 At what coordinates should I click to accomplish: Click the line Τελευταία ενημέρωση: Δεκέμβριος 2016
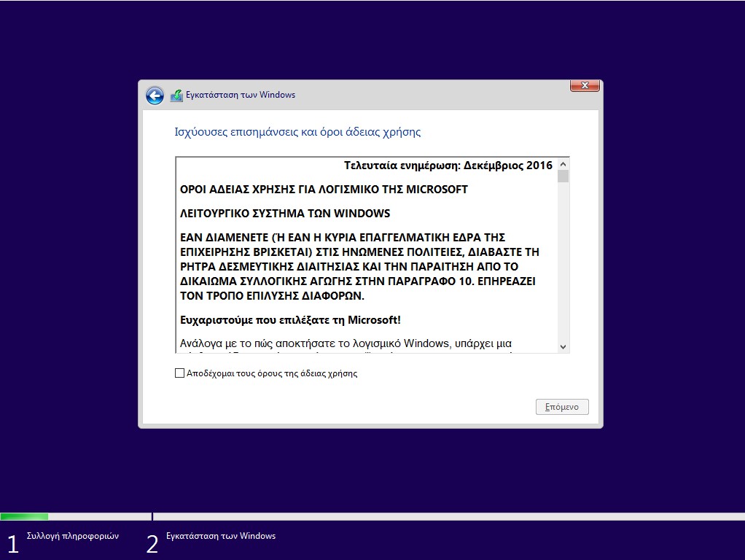click(x=448, y=166)
